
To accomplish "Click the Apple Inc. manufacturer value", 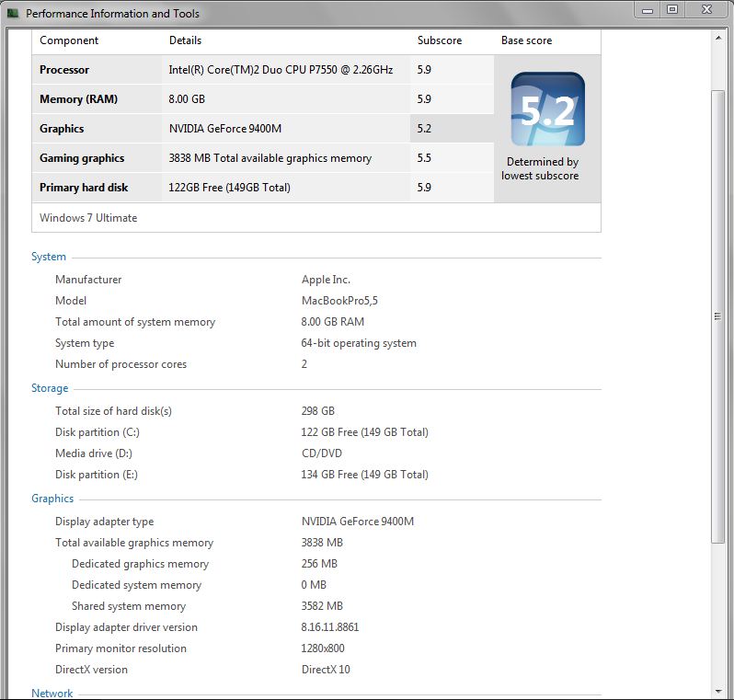I will pos(326,280).
